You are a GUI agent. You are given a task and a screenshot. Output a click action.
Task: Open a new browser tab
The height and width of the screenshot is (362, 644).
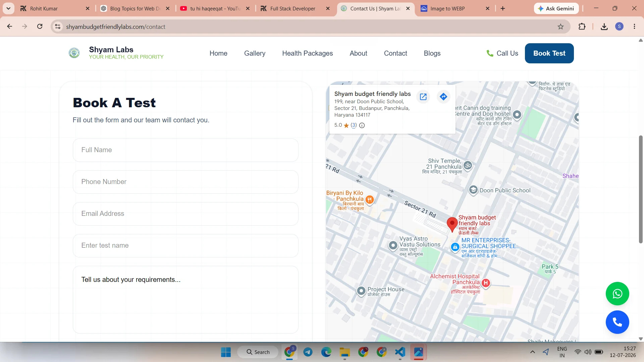click(503, 8)
